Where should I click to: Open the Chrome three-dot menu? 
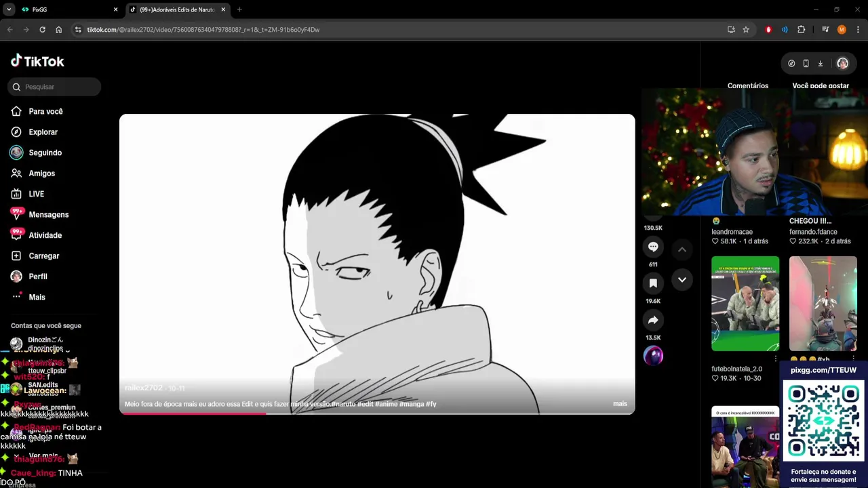click(856, 30)
